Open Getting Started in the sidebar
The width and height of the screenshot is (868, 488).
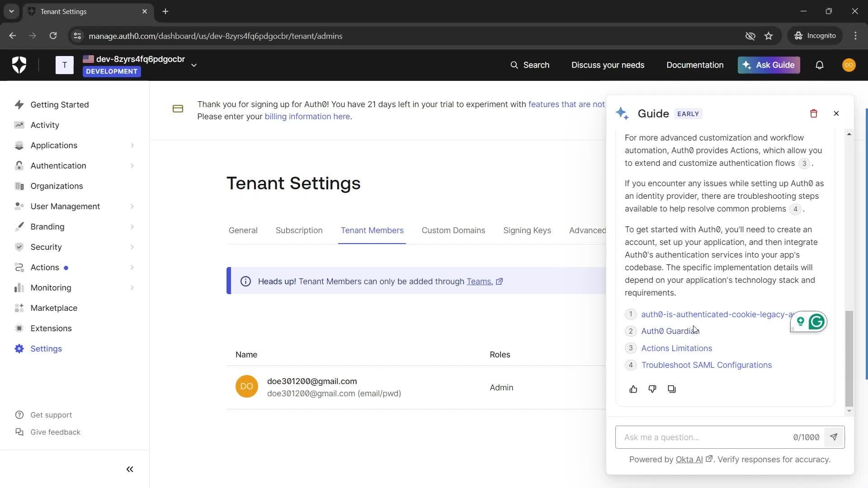point(60,105)
